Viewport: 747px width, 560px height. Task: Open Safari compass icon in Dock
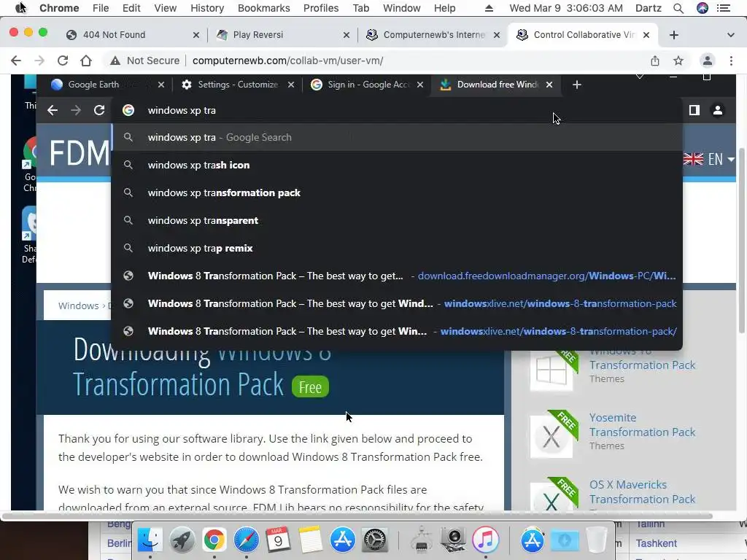[x=246, y=540]
